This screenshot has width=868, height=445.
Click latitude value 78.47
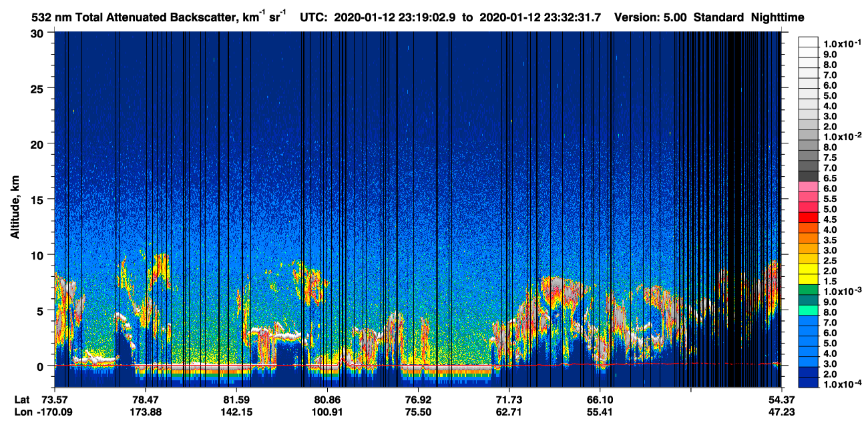pos(146,399)
